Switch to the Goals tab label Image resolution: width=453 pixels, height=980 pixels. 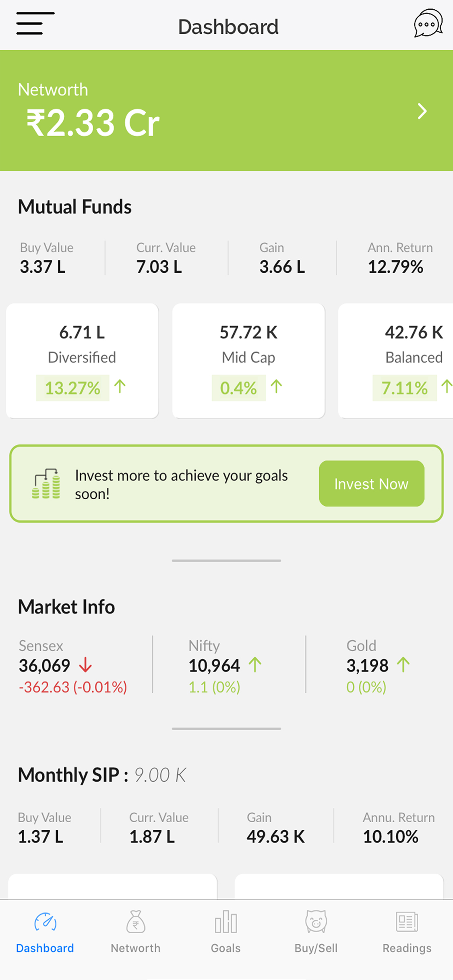tap(226, 948)
